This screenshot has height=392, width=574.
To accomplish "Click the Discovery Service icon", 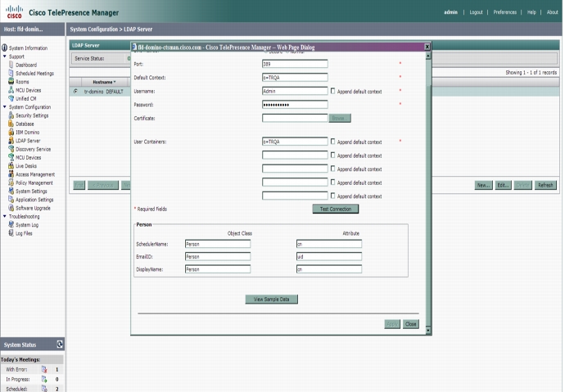I will click(x=11, y=149).
